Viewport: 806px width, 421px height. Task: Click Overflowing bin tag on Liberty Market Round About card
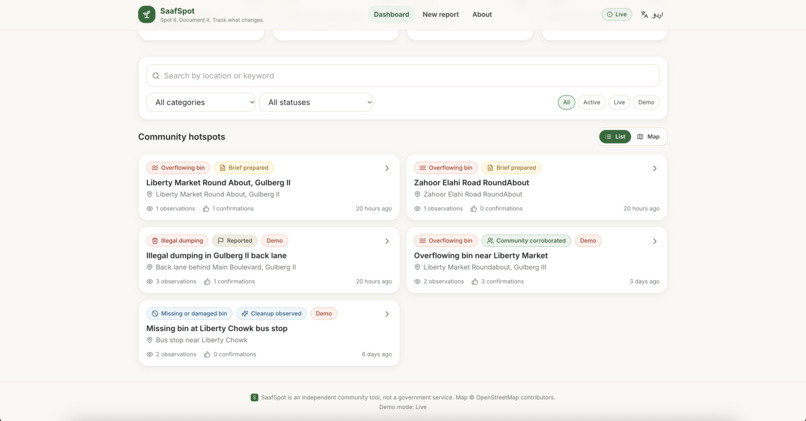[x=178, y=168]
